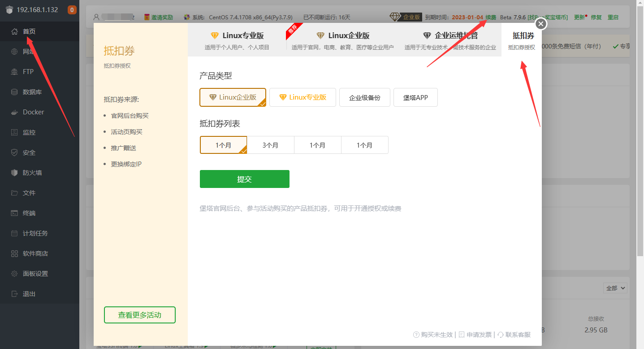Click the user avatar icon in top bar
644x349 pixels.
(x=96, y=17)
